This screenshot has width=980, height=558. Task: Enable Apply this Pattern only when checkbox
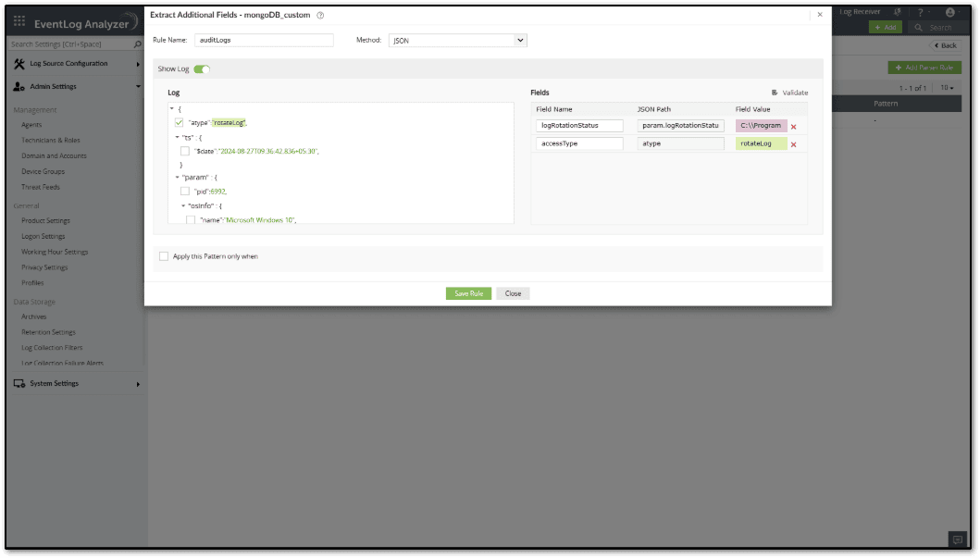coord(164,256)
